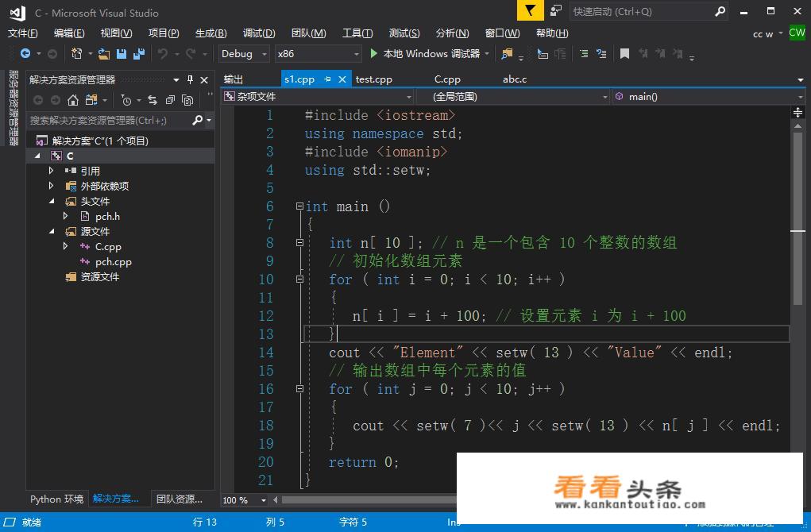Image resolution: width=811 pixels, height=532 pixels.
Task: Click the Find in Files icon
Action: (507, 53)
